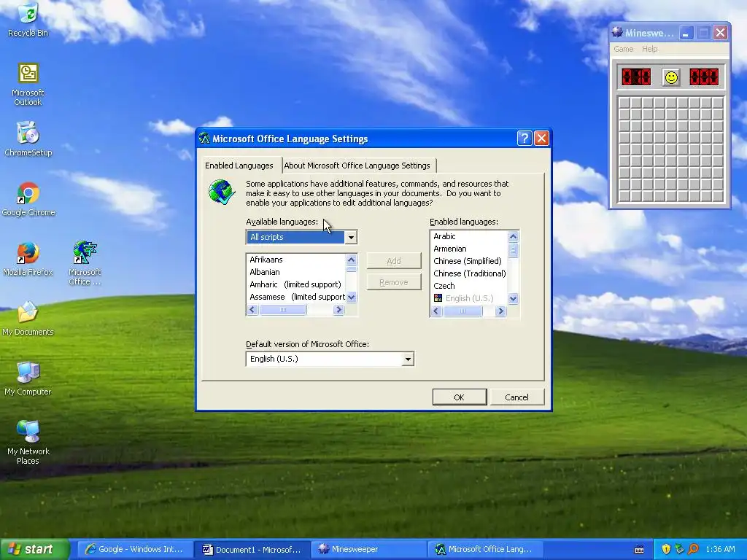Select Assamese in Available languages list
747x560 pixels.
point(296,297)
